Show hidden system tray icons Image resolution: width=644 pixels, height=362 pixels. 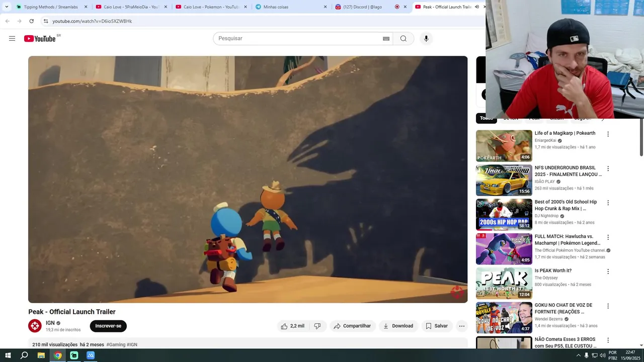[578, 355]
